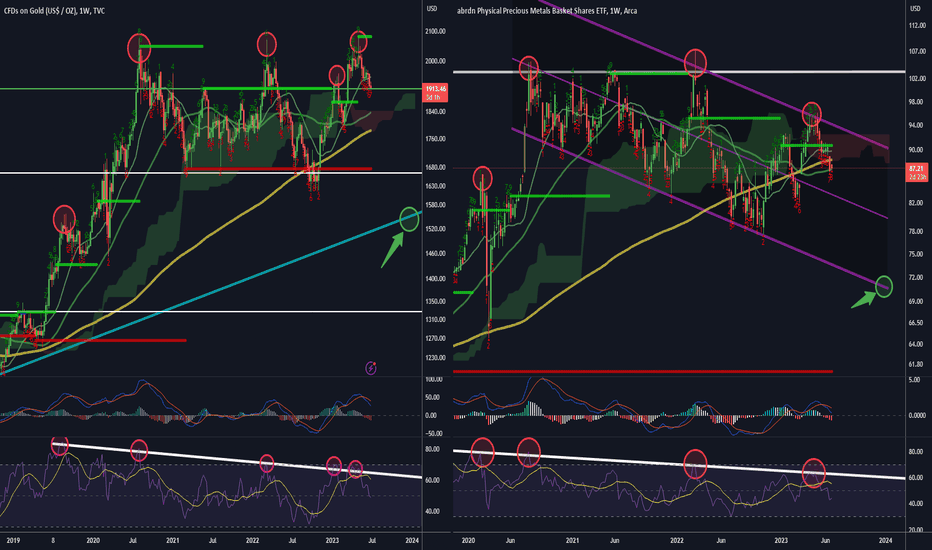
Task: Click the 66.50 price axis label
Action: pyautogui.click(x=916, y=322)
